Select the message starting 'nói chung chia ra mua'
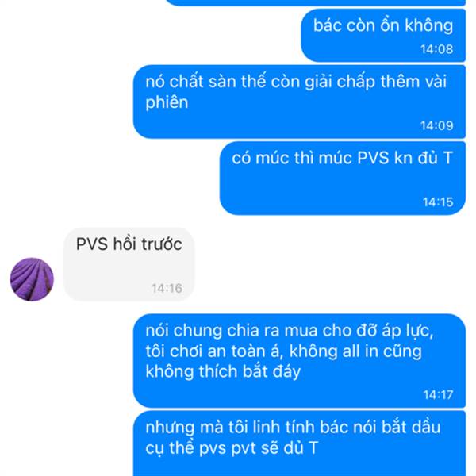The height and width of the screenshot is (476, 476). (x=299, y=361)
